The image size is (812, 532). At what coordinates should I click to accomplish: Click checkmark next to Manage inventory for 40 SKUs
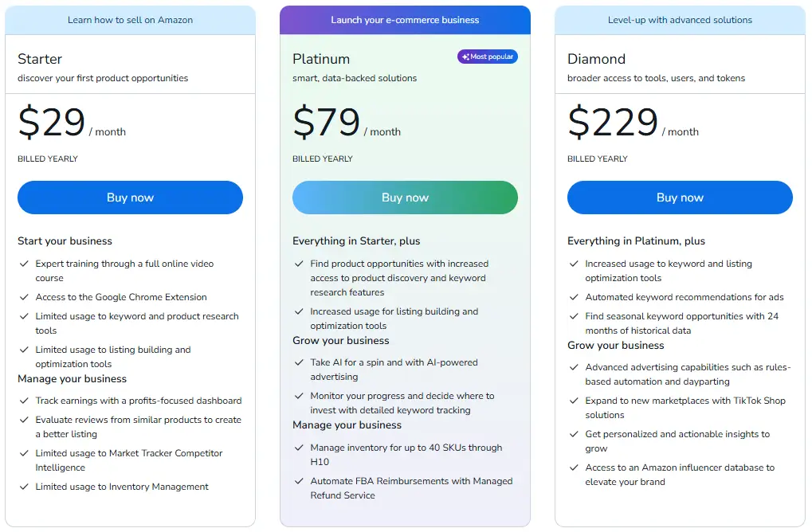pos(299,448)
